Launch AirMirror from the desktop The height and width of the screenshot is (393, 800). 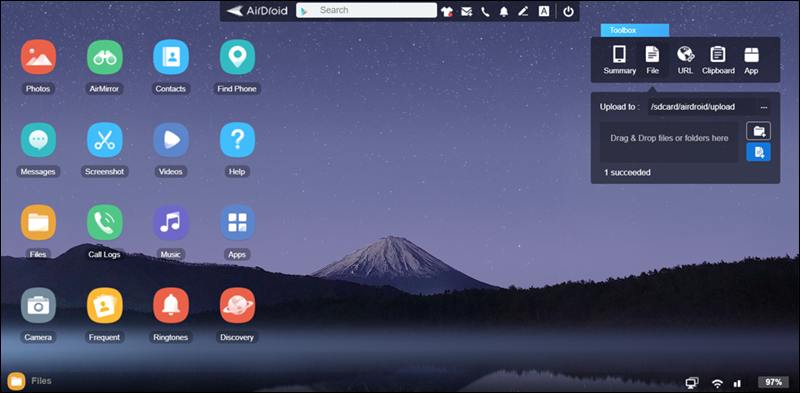pos(105,57)
